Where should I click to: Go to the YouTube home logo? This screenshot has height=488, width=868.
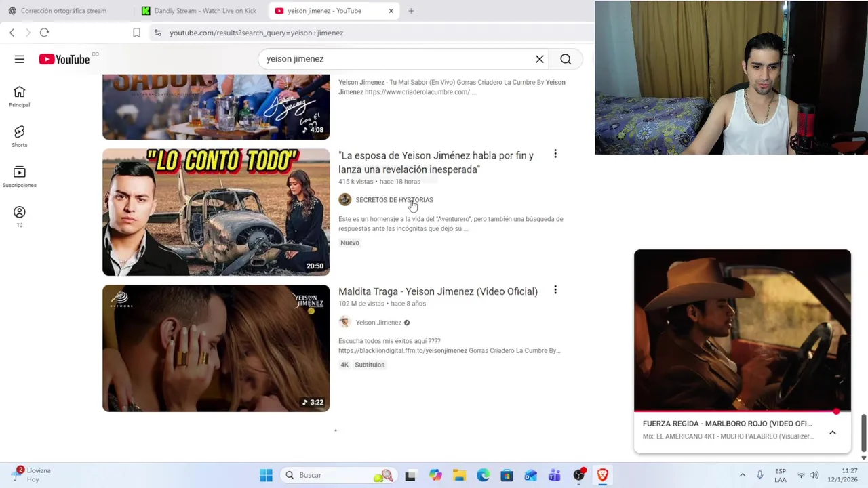coord(64,59)
